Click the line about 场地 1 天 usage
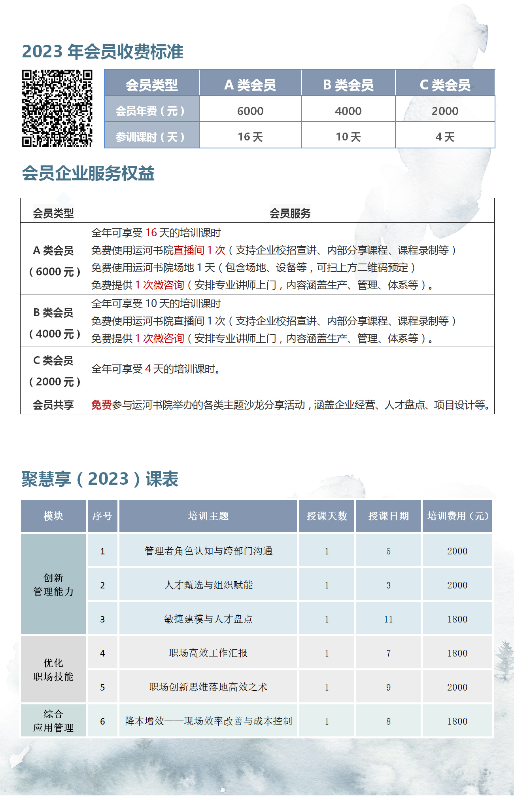 pos(253,268)
